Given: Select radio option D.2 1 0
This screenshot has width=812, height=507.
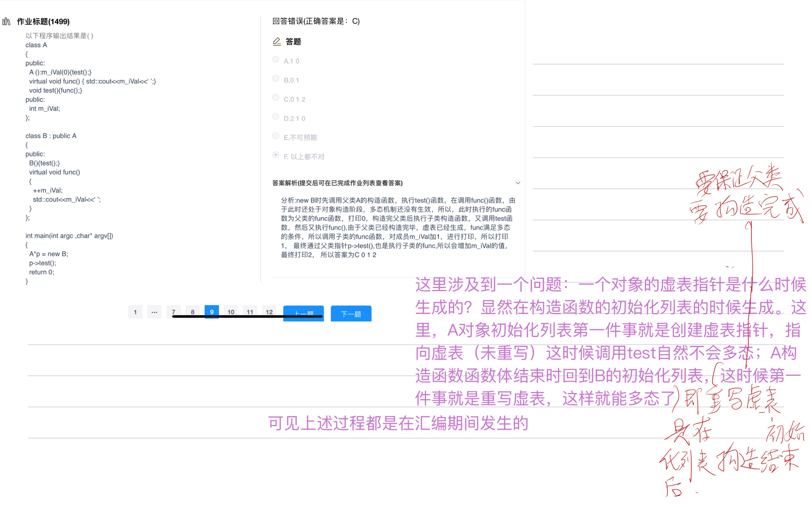Looking at the screenshot, I should coord(276,116).
